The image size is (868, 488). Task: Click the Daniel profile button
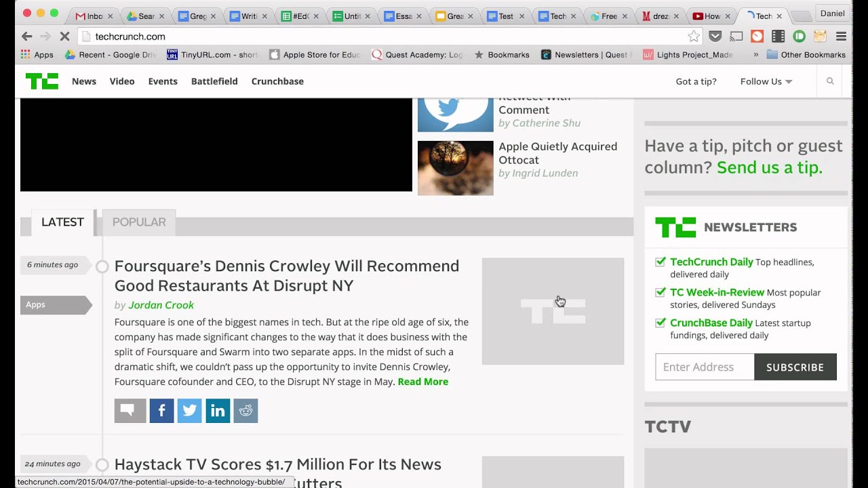(x=832, y=14)
